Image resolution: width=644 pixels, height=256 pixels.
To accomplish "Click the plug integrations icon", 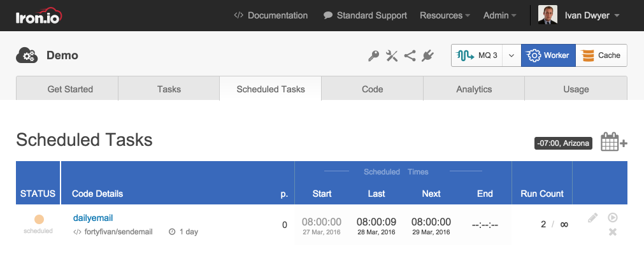I will tap(427, 56).
